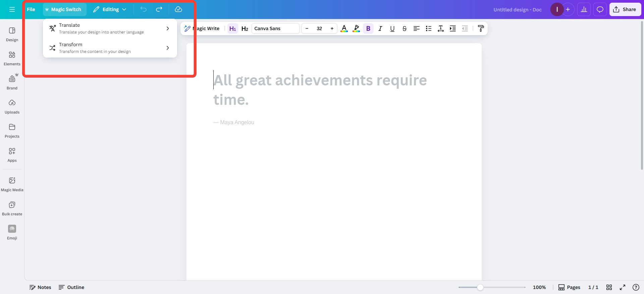
Task: Toggle strikethrough formatting
Action: 405,28
